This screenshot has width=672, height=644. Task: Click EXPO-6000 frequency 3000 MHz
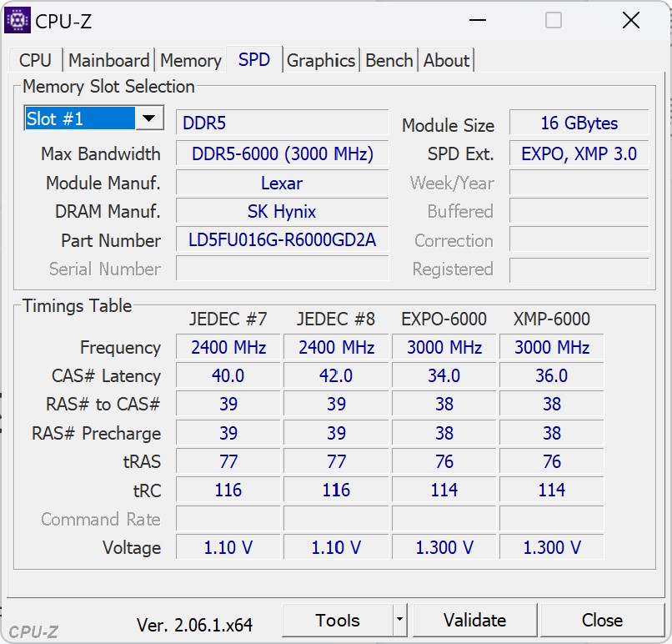(444, 347)
